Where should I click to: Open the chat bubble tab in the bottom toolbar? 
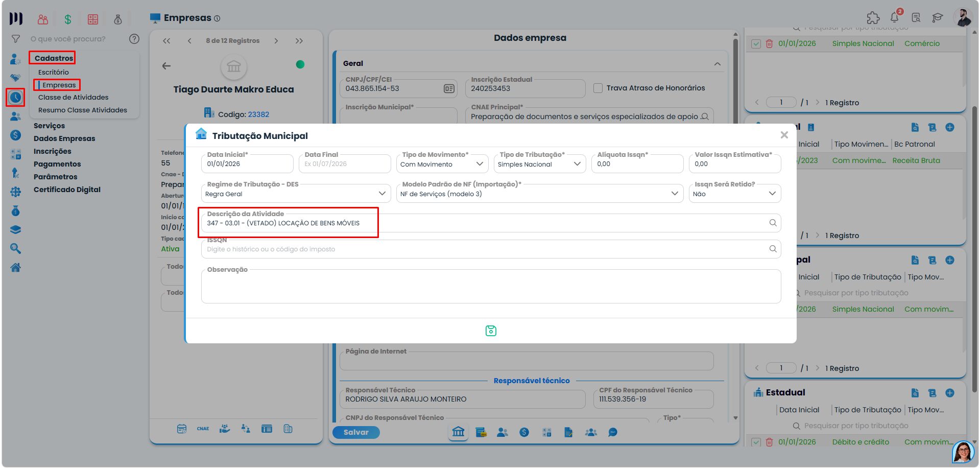[x=613, y=433]
